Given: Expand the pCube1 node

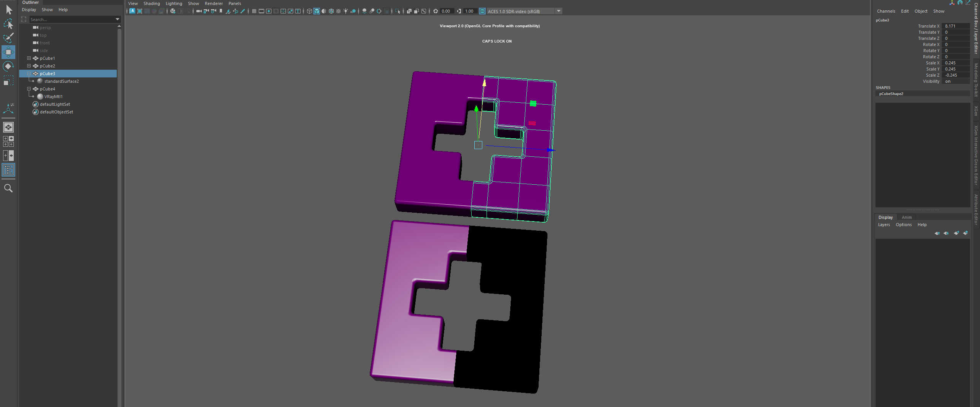Looking at the screenshot, I should (29, 58).
